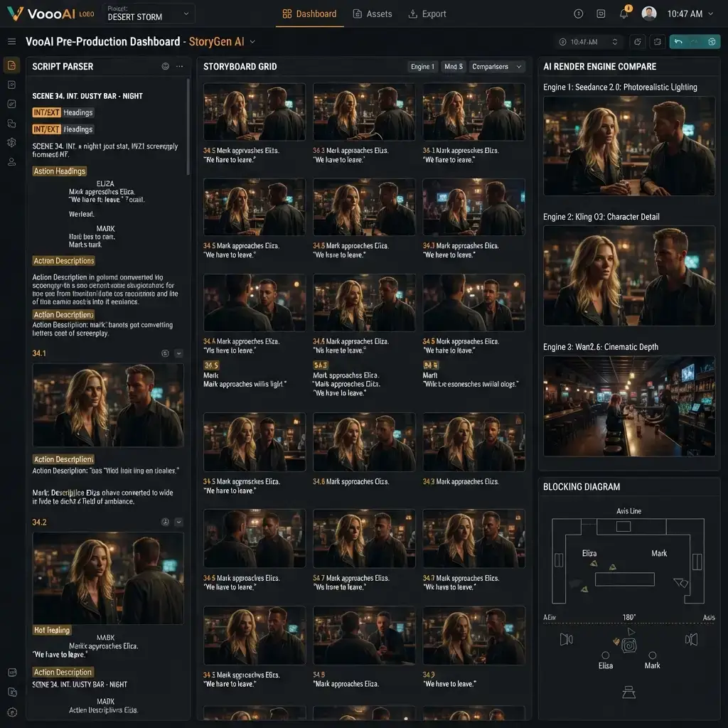
Task: Open the Export tab
Action: coord(427,14)
